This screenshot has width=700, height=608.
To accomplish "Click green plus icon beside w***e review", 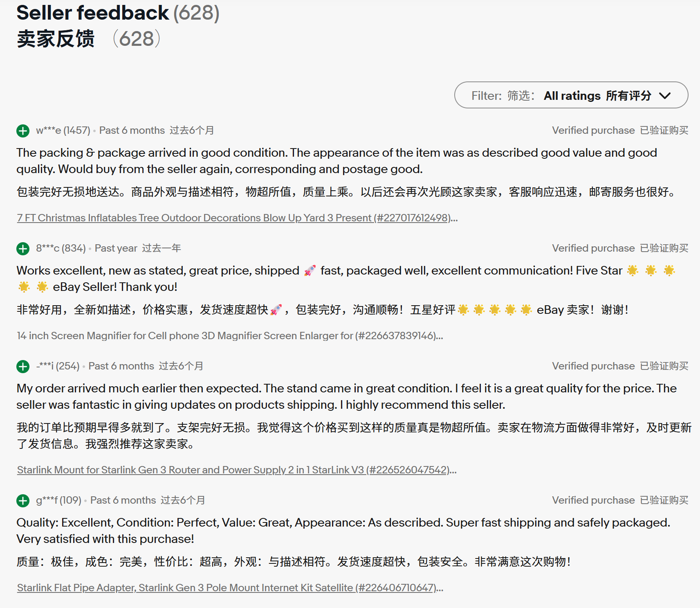I will (23, 131).
